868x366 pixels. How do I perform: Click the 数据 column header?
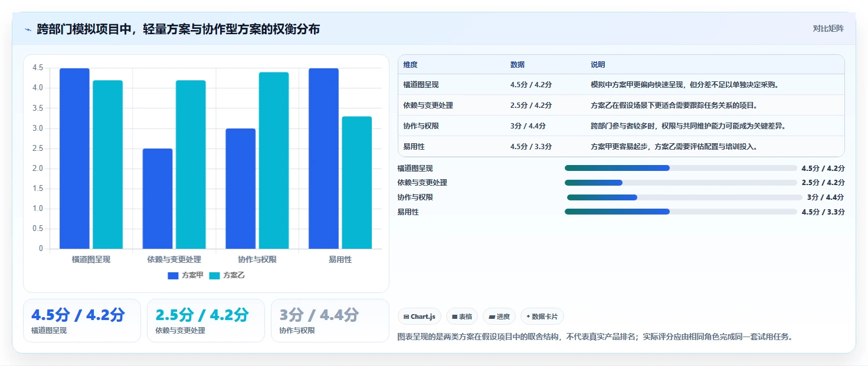coord(517,65)
